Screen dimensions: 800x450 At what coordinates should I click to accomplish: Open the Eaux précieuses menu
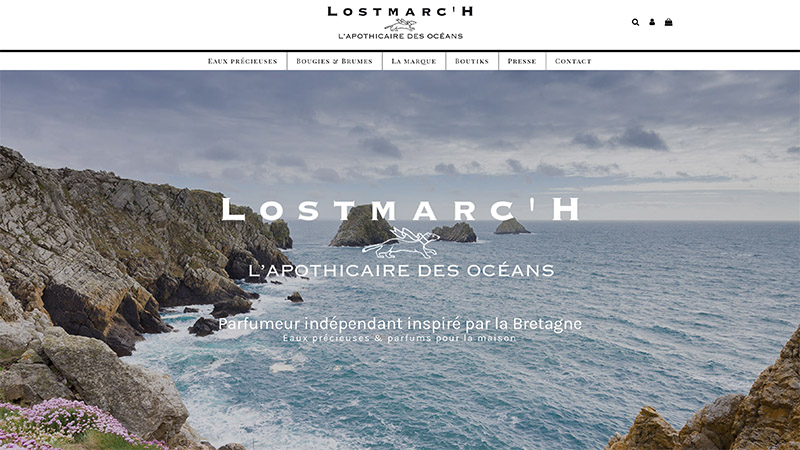(242, 61)
